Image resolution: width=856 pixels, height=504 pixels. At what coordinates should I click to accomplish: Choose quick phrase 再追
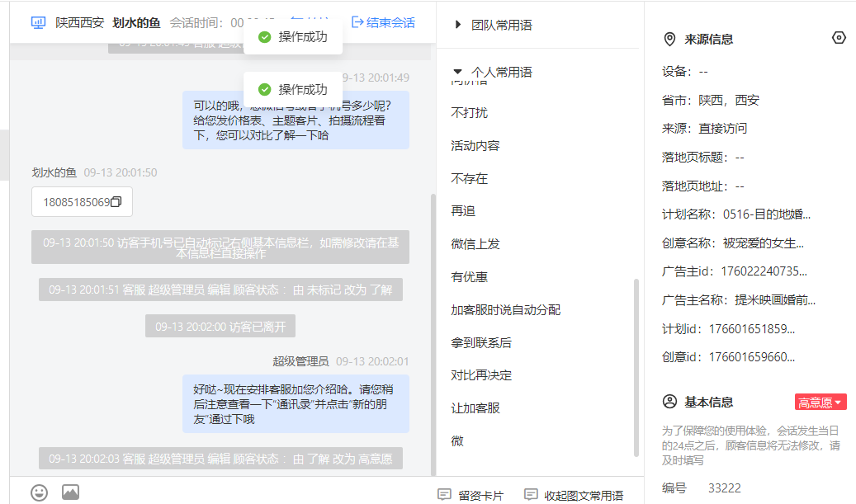pos(463,210)
